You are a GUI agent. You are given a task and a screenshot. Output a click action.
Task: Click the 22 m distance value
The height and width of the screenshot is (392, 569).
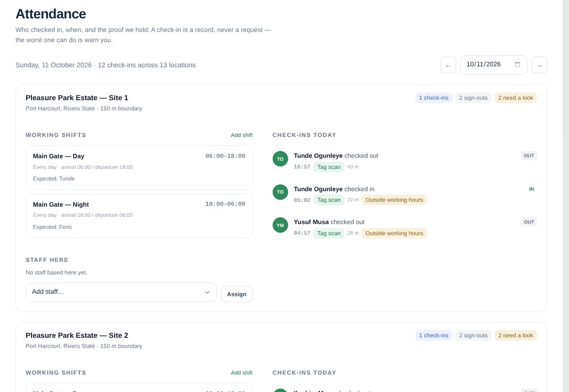pos(353,200)
